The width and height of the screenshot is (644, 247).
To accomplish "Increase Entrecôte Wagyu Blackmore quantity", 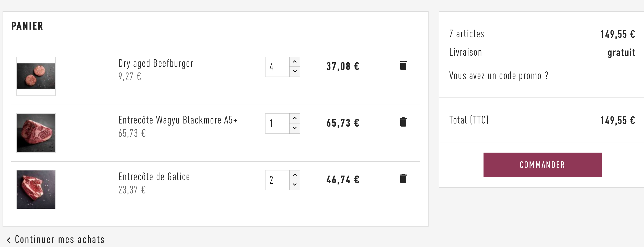I will coord(295,118).
